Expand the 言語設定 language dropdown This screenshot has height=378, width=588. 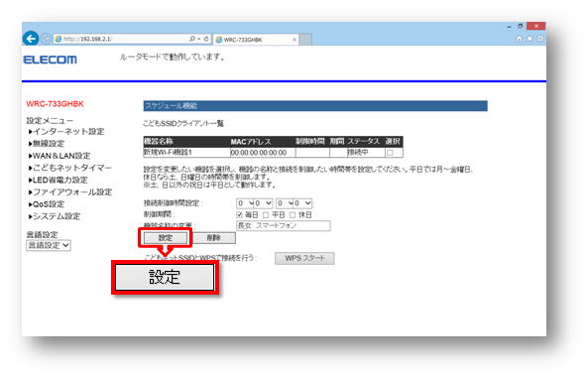pyautogui.click(x=49, y=245)
